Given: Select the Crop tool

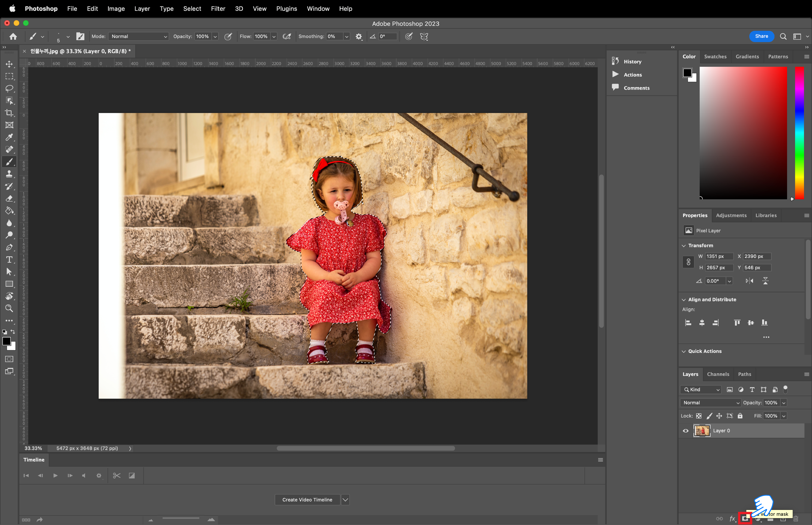Looking at the screenshot, I should pyautogui.click(x=9, y=113).
